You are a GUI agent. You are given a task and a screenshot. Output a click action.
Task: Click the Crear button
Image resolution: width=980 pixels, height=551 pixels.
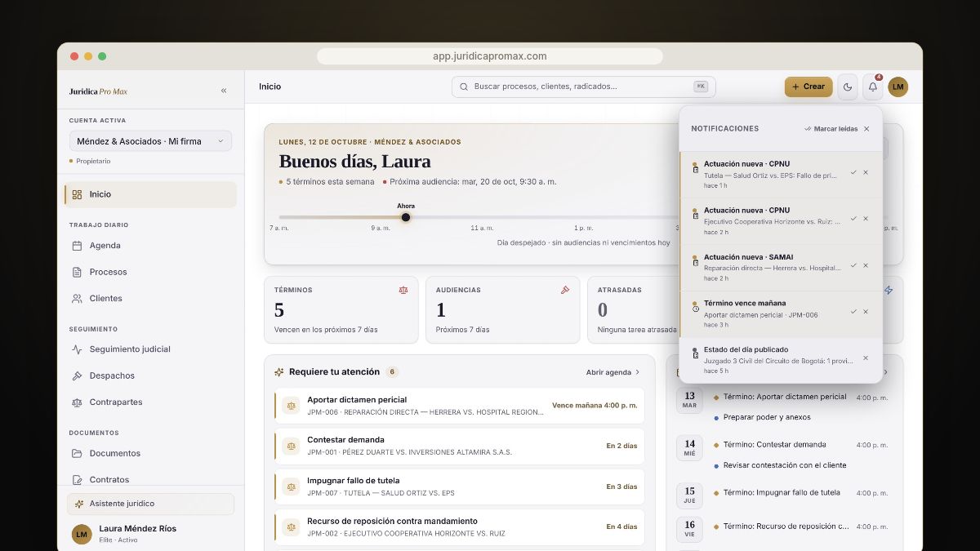click(x=808, y=87)
